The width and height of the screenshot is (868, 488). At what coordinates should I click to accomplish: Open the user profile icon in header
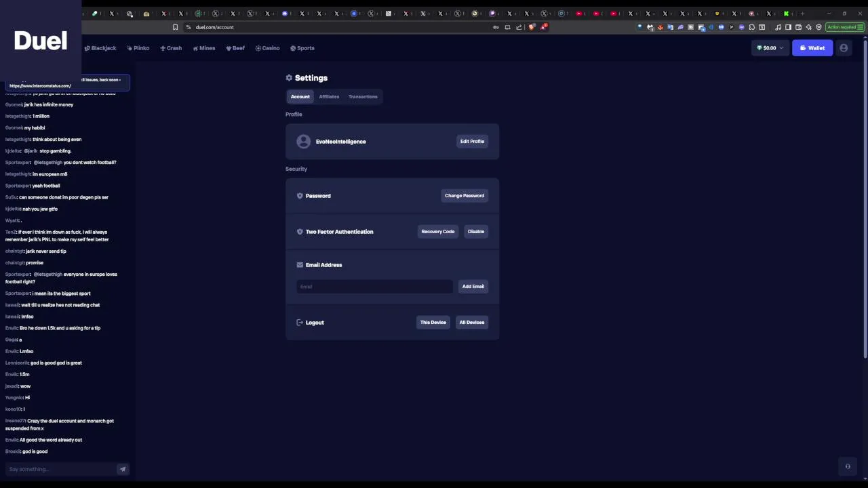click(x=844, y=48)
